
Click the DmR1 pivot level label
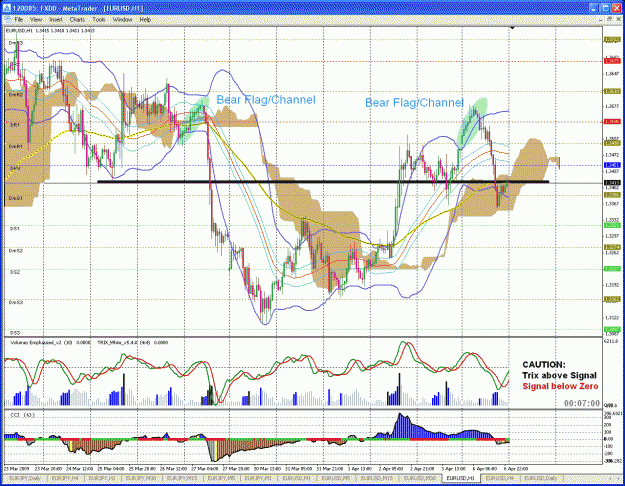(x=16, y=147)
